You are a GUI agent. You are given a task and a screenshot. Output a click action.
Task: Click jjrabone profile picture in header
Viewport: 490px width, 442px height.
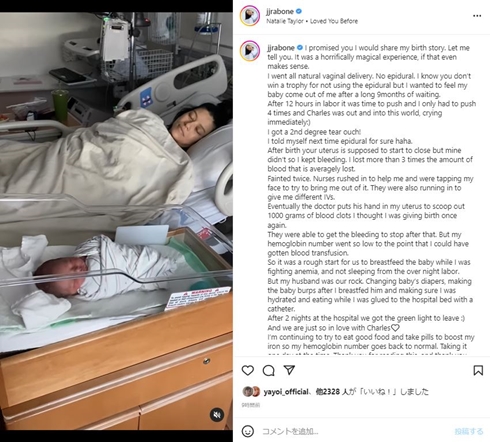pyautogui.click(x=250, y=16)
